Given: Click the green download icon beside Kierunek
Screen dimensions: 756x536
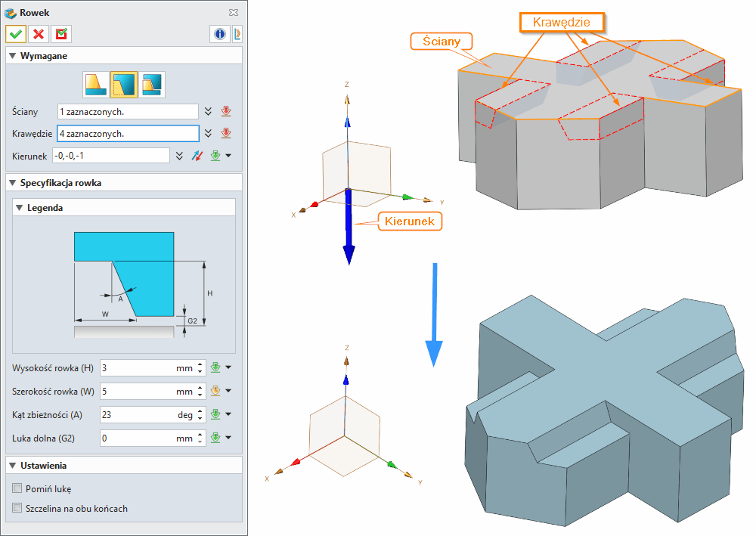Looking at the screenshot, I should coord(217,156).
